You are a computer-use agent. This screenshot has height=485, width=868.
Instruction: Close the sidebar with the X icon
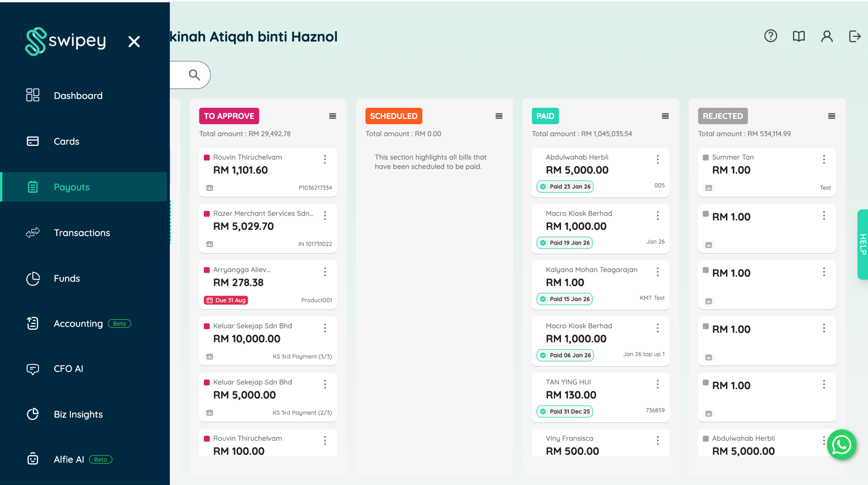click(x=134, y=42)
